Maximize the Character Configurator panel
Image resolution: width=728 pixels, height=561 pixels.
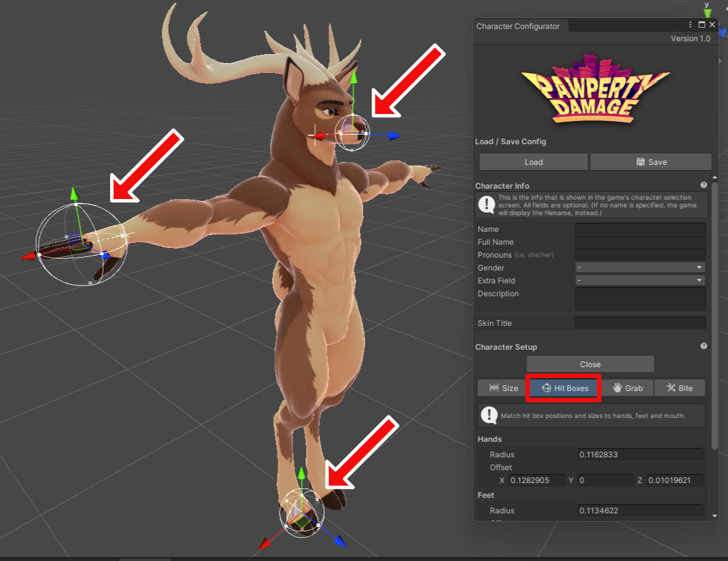[x=702, y=24]
